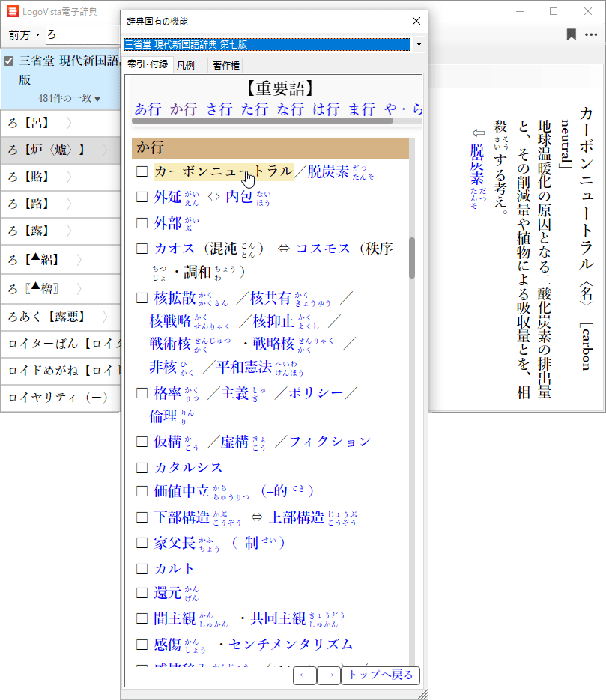606x700 pixels.
Task: Click the search input field containing ろ
Action: click(x=81, y=34)
